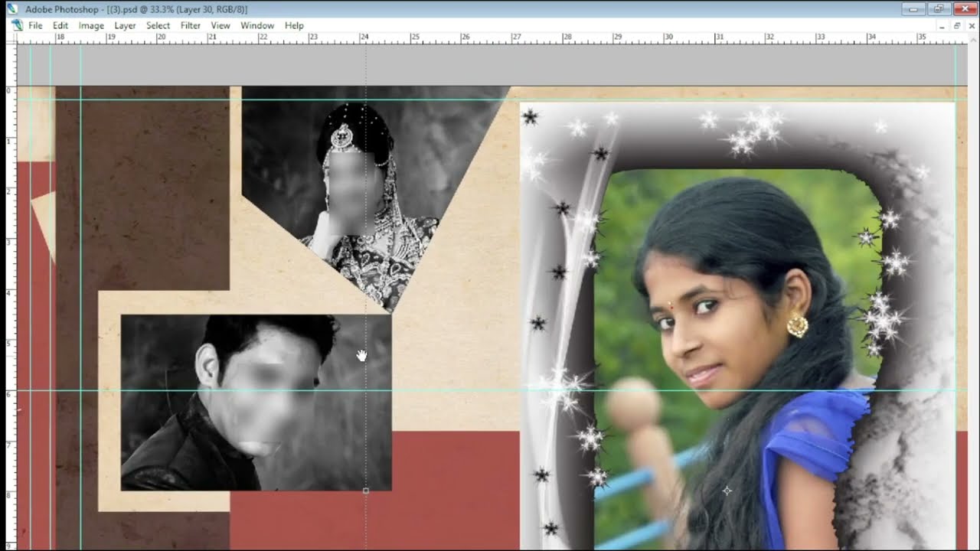Restore down the Adobe Photoshop application window
This screenshot has width=980, height=551.
pos(938,8)
